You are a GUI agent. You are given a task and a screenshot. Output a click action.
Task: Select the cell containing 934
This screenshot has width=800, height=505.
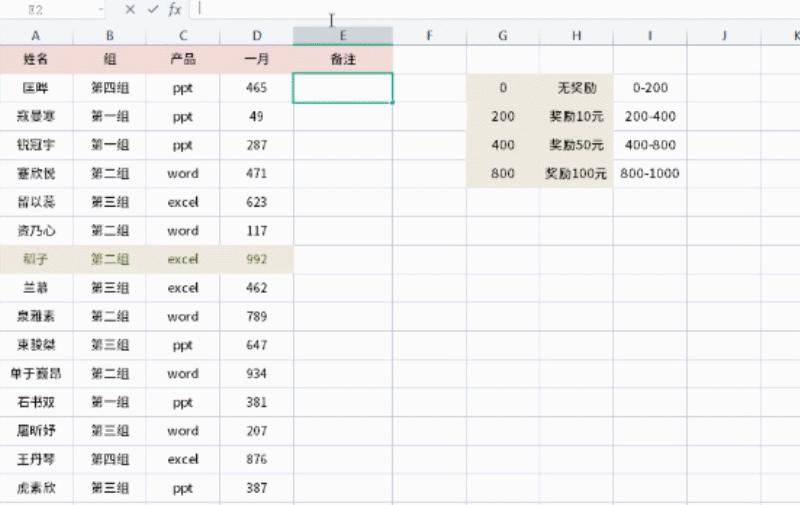pyautogui.click(x=257, y=373)
